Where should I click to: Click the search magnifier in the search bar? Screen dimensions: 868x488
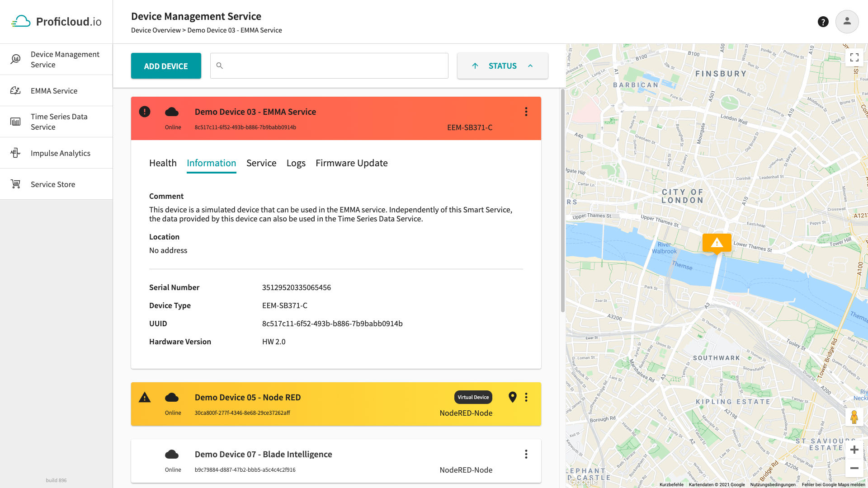pyautogui.click(x=220, y=66)
